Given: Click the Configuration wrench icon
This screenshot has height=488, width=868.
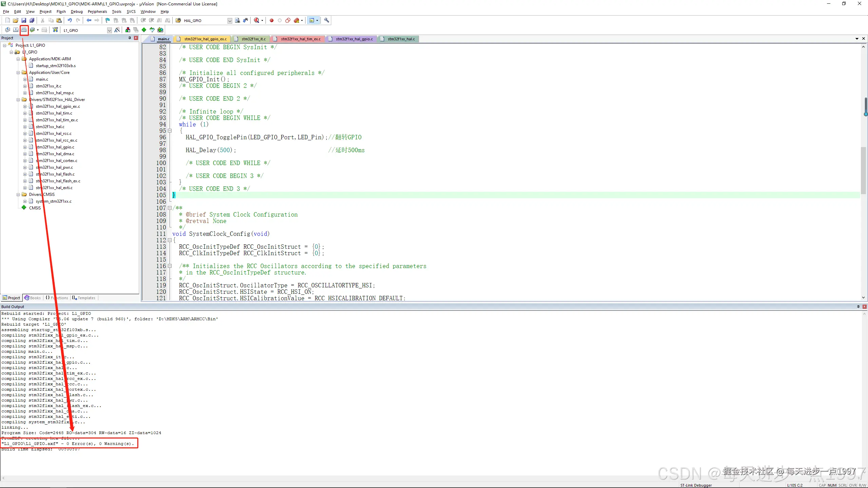Looking at the screenshot, I should pyautogui.click(x=327, y=20).
